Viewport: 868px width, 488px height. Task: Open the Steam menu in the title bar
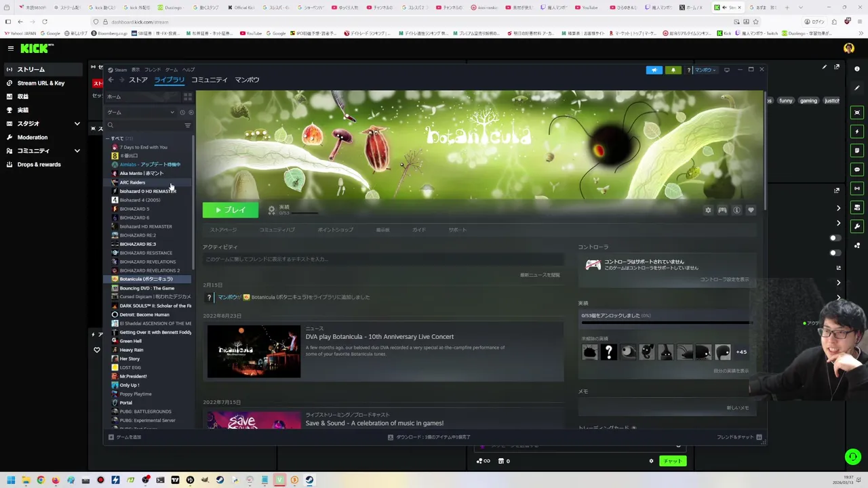[x=117, y=70]
